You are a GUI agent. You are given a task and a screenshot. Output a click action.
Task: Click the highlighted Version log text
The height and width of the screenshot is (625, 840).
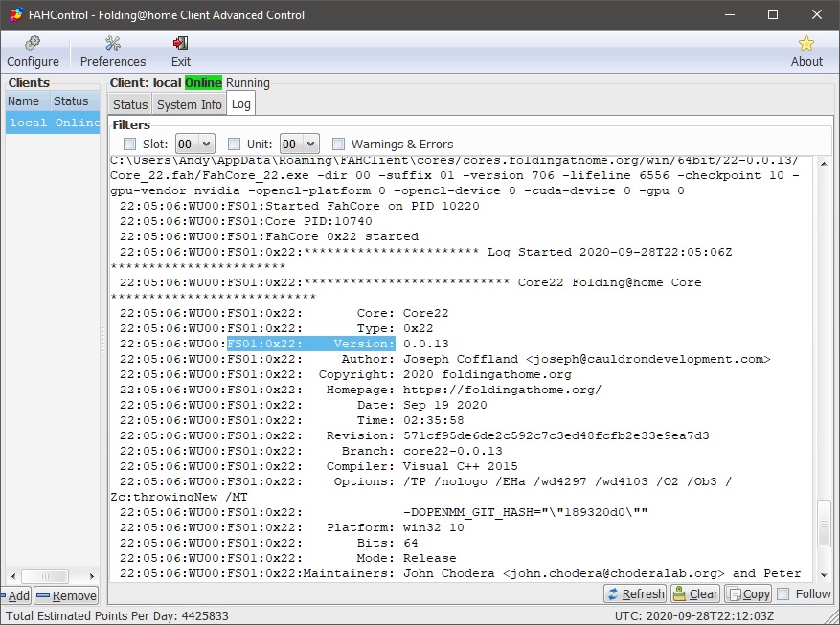click(311, 344)
